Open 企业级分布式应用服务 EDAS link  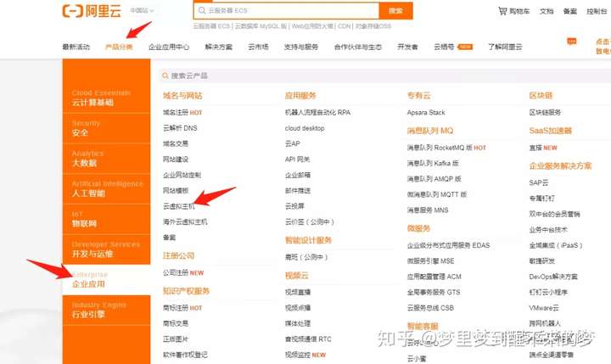point(449,245)
